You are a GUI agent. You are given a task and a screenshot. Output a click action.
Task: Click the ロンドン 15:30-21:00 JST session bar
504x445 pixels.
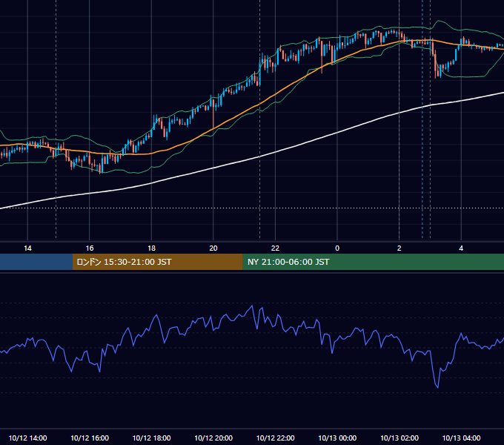click(x=157, y=262)
